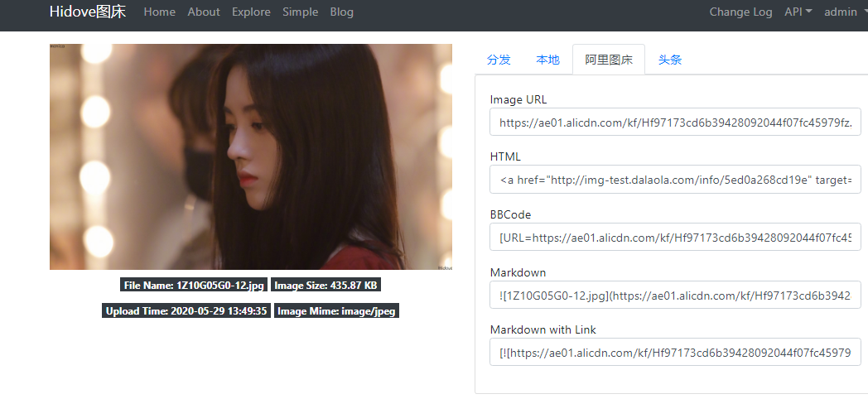Click the Upload Time 2020-05-29 badge
This screenshot has width=868, height=399.
(186, 310)
